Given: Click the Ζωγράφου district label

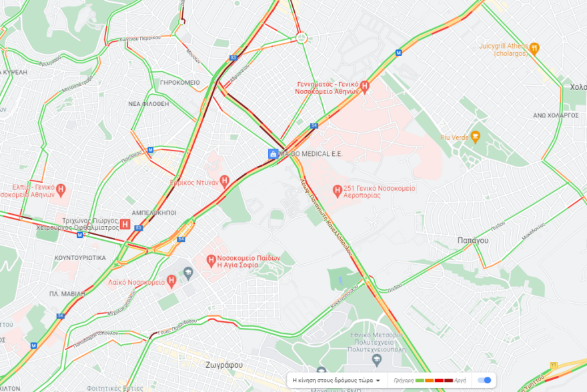Looking at the screenshot, I should (x=224, y=365).
